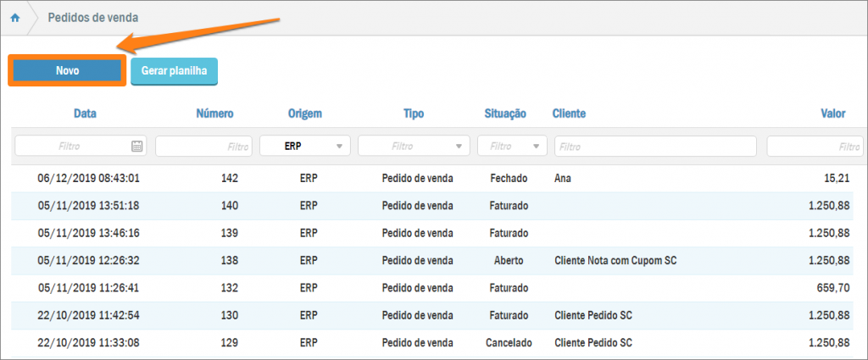Sort by the Valor column header
Screen dimensions: 868x360
tap(834, 114)
